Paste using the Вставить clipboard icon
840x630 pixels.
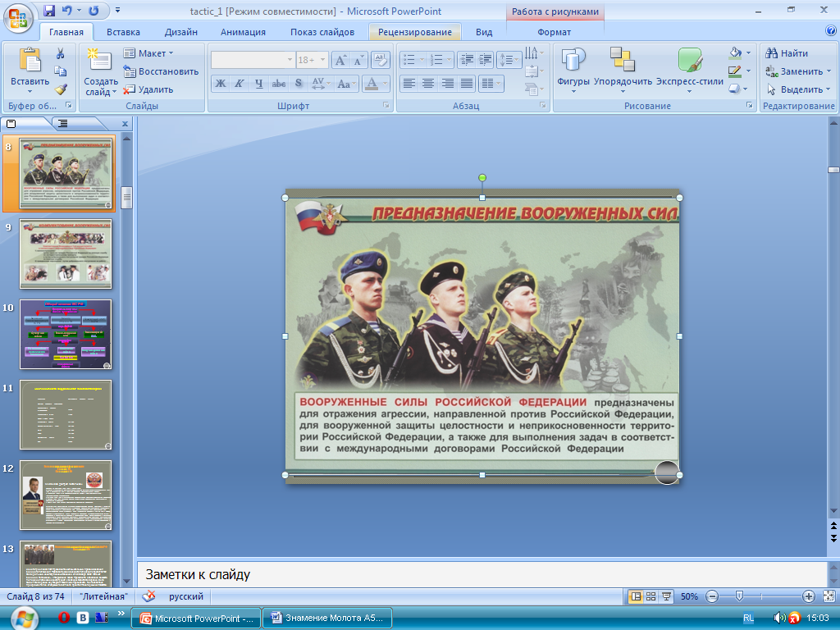[x=30, y=59]
